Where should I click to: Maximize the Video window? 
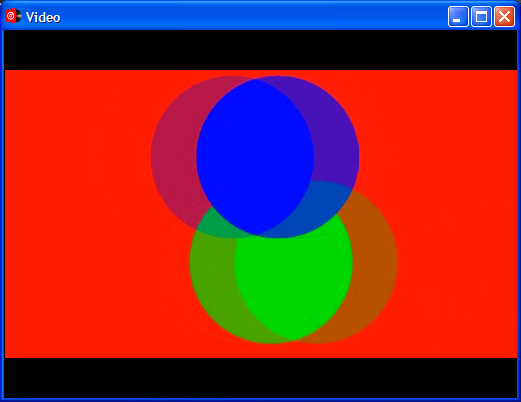[481, 16]
